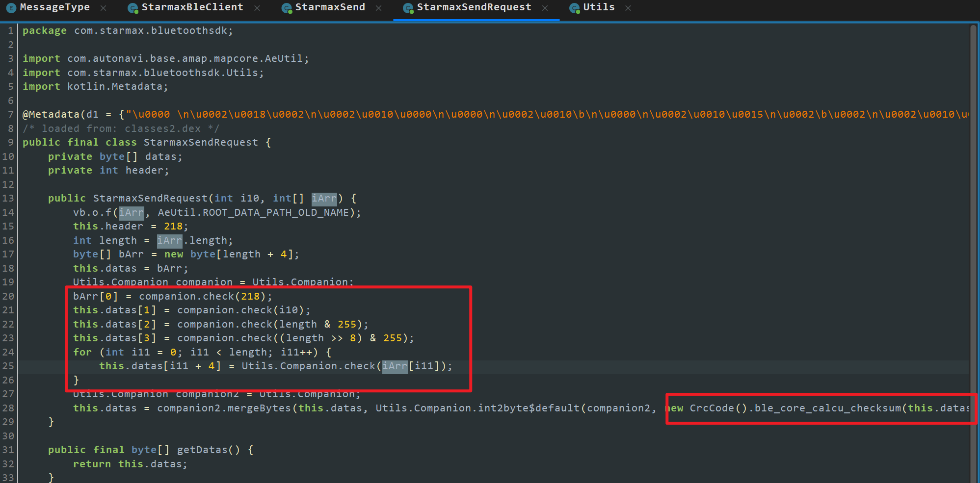Screen dimensions: 980x483
Task: Click the 'private int header' field
Action: [108, 170]
